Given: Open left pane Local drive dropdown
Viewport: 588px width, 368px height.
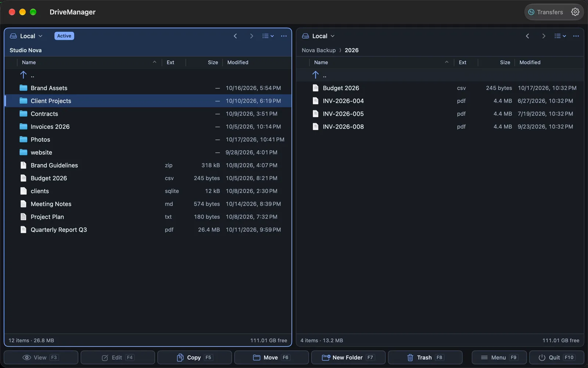Looking at the screenshot, I should coord(26,36).
